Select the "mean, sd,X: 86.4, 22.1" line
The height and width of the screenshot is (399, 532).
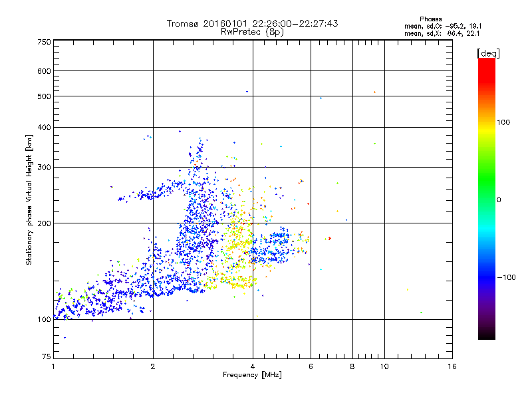(x=442, y=33)
